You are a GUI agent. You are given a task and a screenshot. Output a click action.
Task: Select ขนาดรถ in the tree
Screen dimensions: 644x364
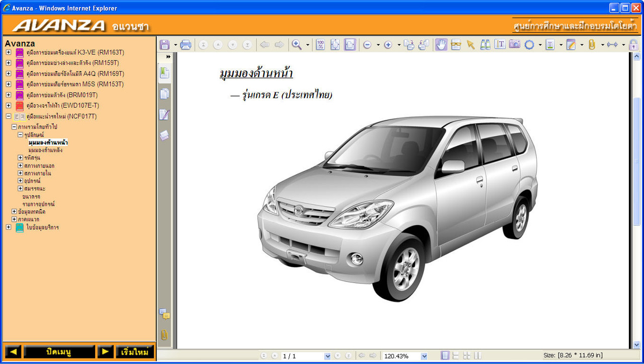point(31,196)
